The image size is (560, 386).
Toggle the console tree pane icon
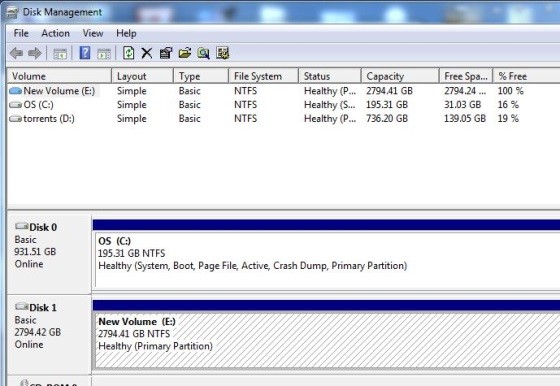[x=60, y=54]
